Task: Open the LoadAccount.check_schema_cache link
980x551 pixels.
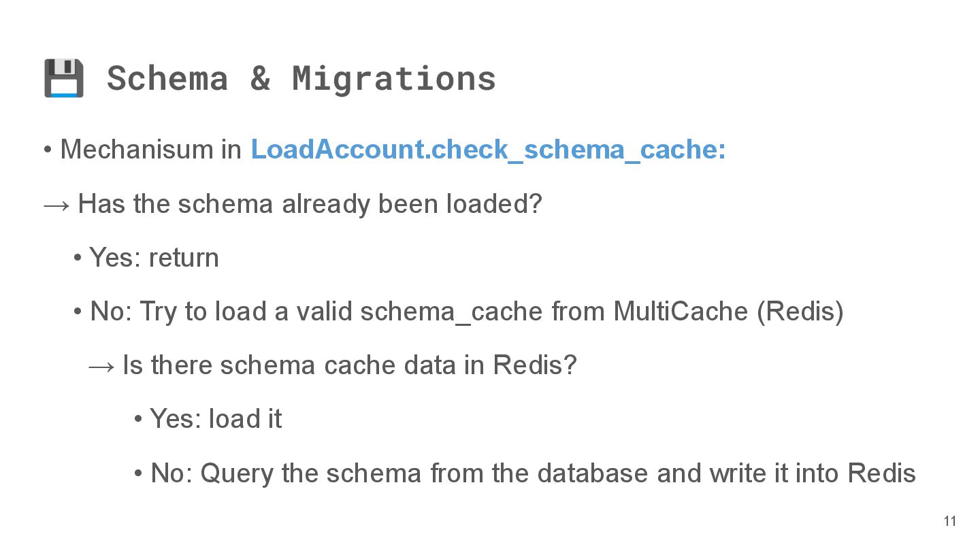Action: (x=488, y=150)
